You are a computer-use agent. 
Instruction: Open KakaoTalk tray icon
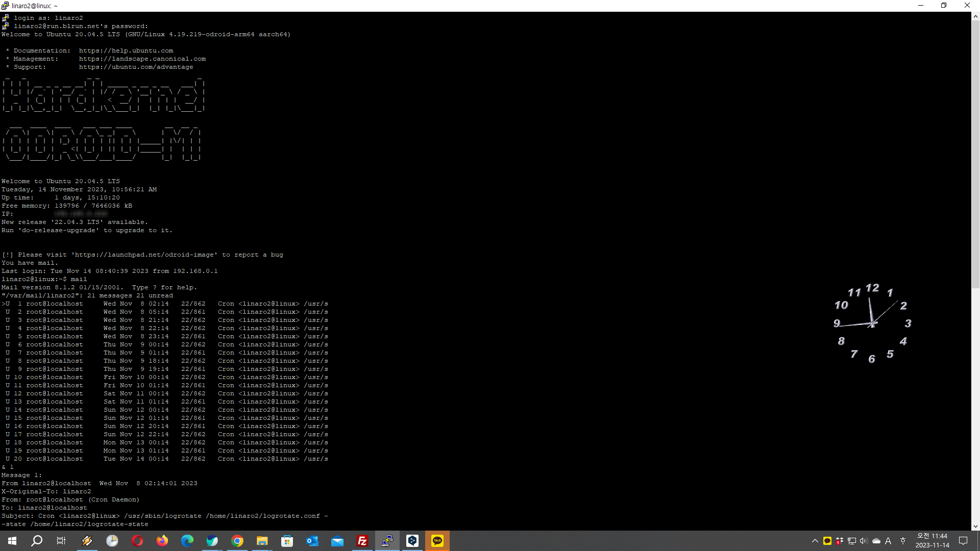(x=827, y=541)
